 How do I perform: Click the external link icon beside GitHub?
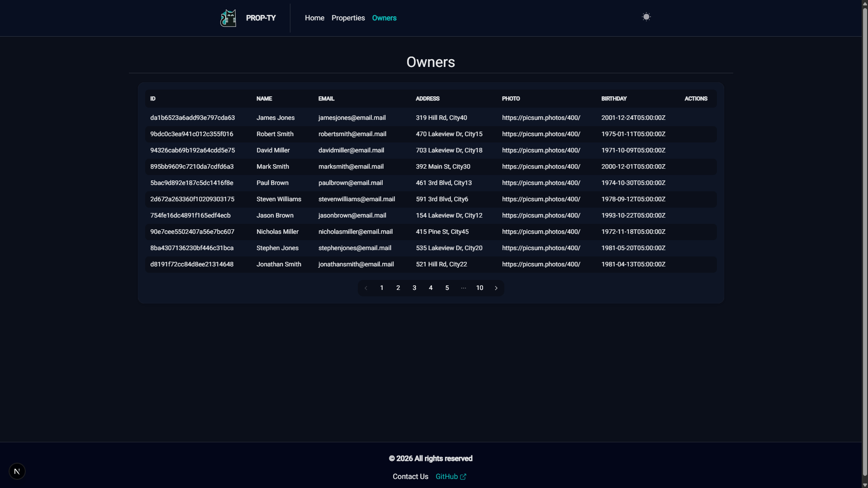coord(463,477)
